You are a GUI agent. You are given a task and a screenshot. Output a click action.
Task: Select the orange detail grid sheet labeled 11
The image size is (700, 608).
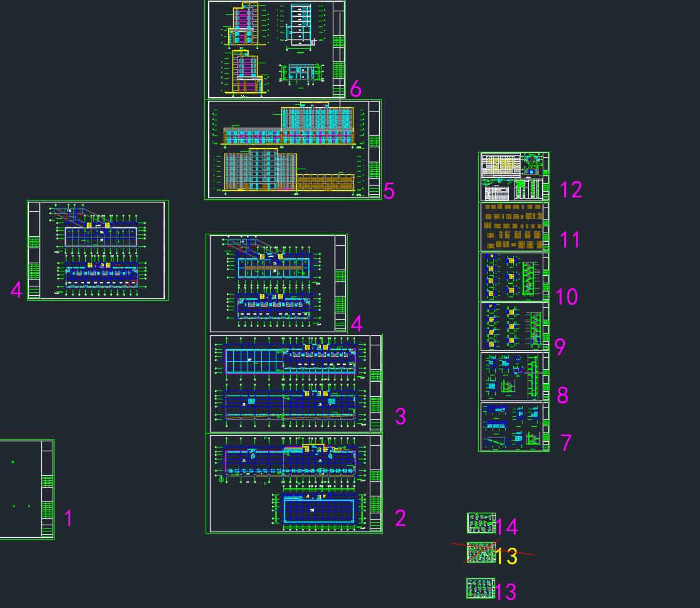click(x=514, y=226)
